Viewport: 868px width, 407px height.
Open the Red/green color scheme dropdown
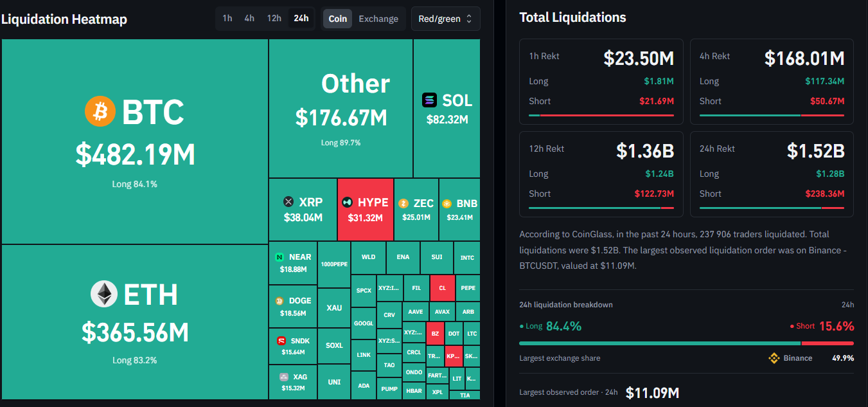pos(445,19)
